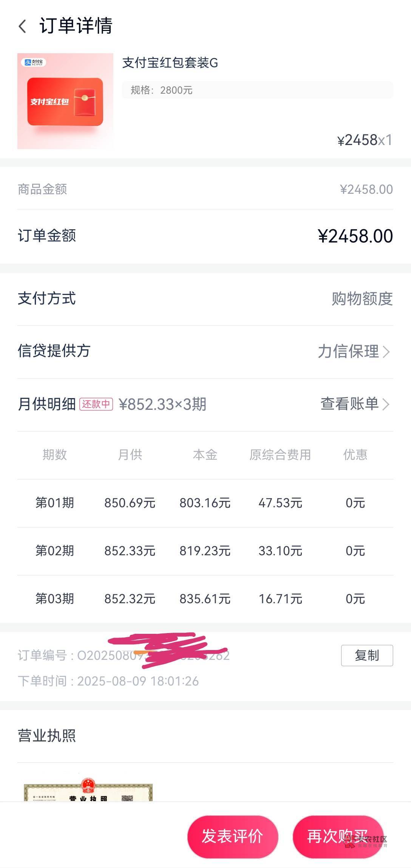This screenshot has height=868, width=411.
Task: Tap the chevron beside 查看账单
Action: [x=386, y=404]
